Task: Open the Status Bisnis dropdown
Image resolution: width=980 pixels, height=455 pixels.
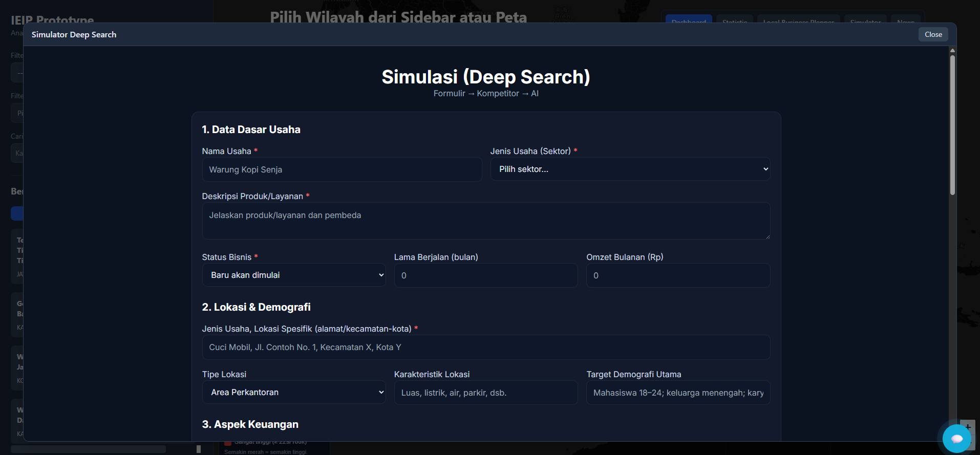Action: [x=293, y=275]
